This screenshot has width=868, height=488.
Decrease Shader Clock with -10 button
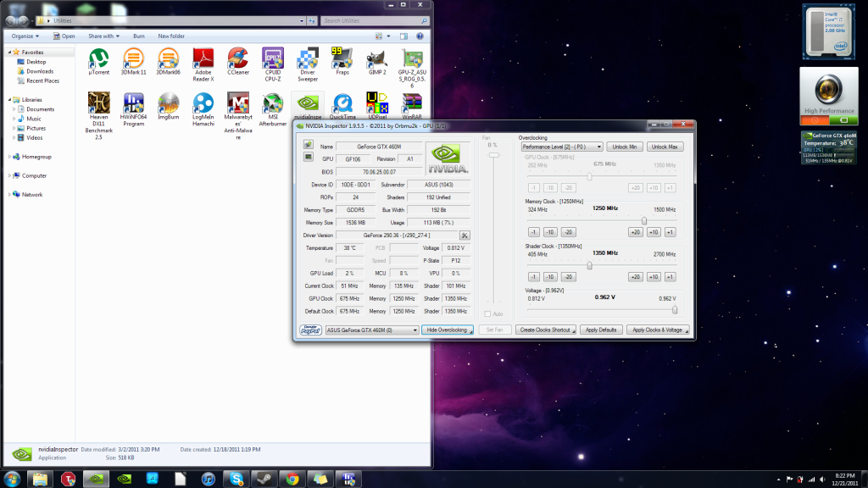(549, 277)
